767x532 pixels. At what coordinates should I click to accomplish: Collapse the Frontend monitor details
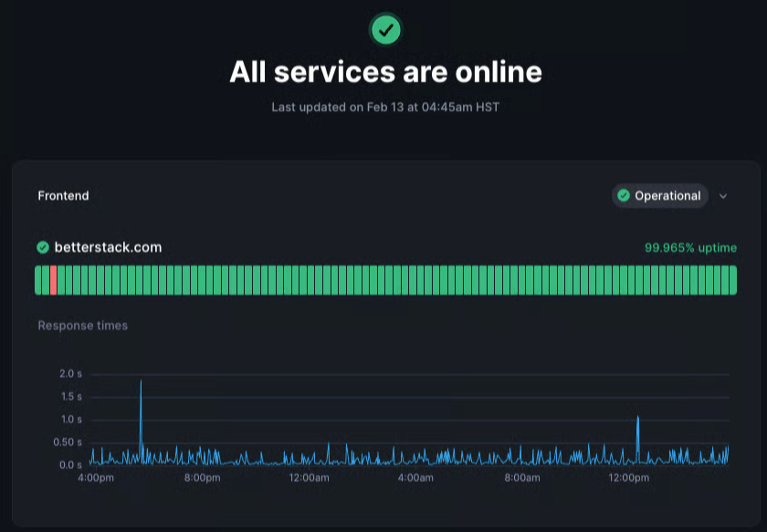pos(723,195)
